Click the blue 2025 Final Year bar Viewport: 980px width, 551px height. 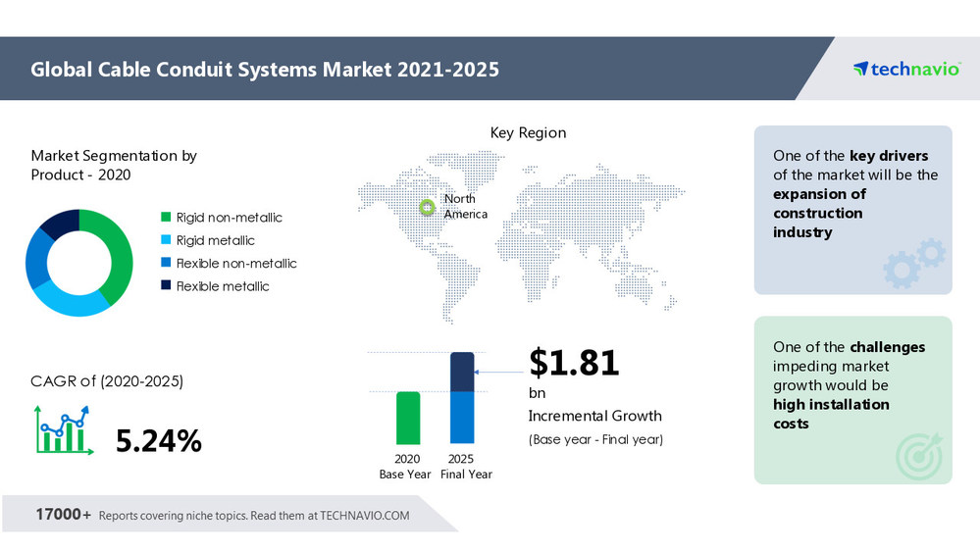point(462,416)
